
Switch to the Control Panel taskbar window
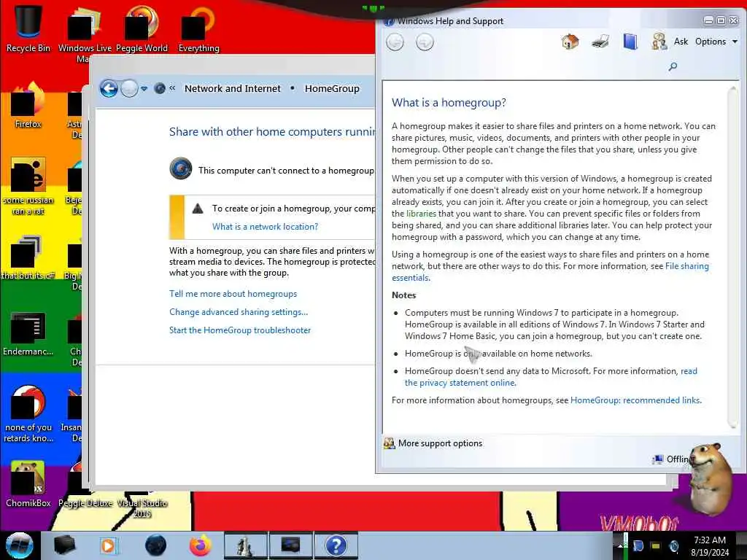click(290, 545)
